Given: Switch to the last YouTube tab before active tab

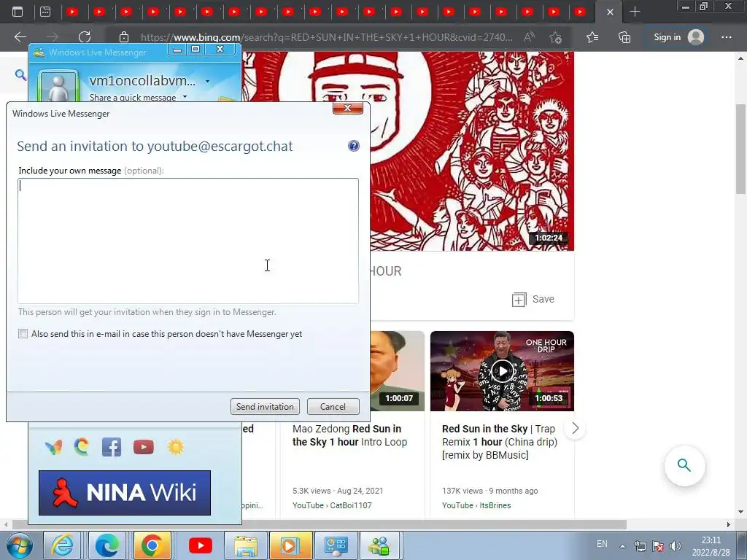Looking at the screenshot, I should coord(580,12).
